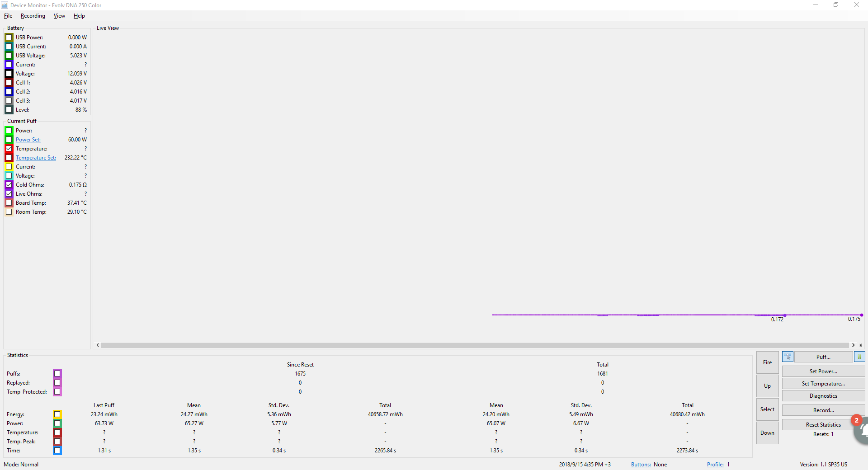Uncheck the Live Ohms checkbox
Screen dimensions: 868x470
point(9,194)
